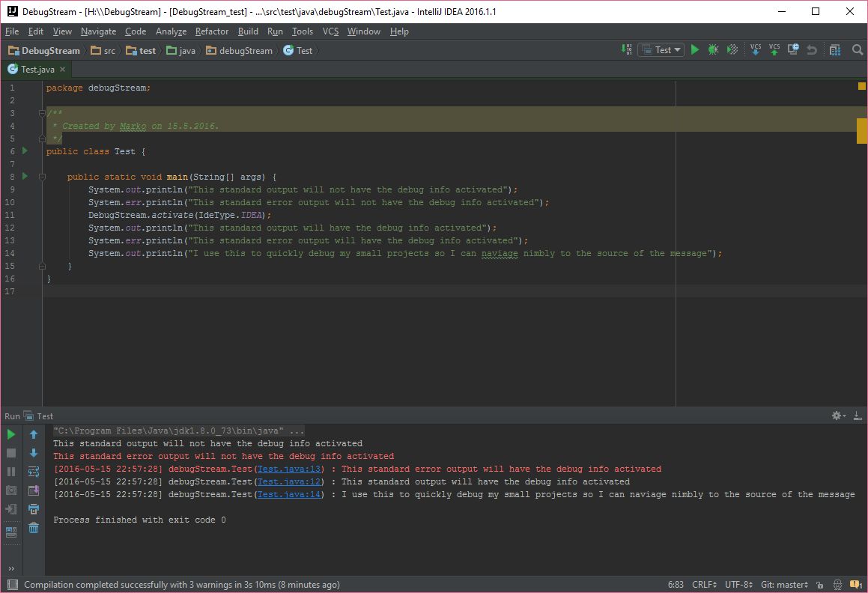
Task: Click the run gutter arrow beside class Test
Action: (25, 150)
